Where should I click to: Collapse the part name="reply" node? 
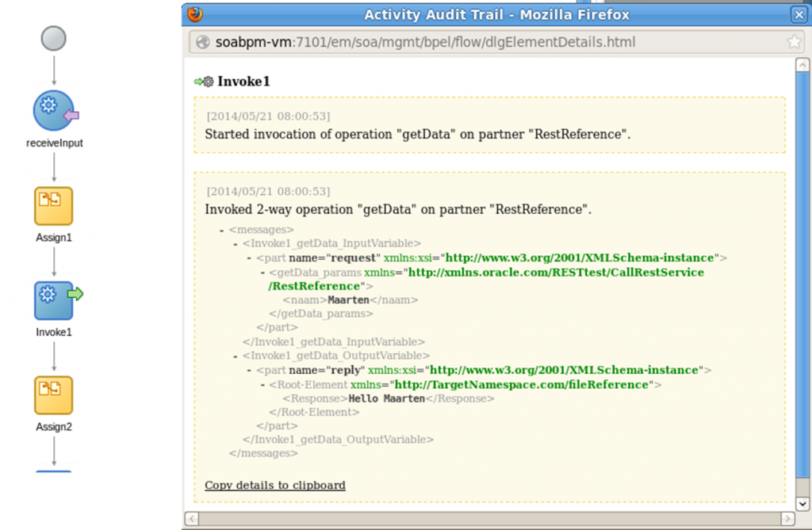coord(248,371)
